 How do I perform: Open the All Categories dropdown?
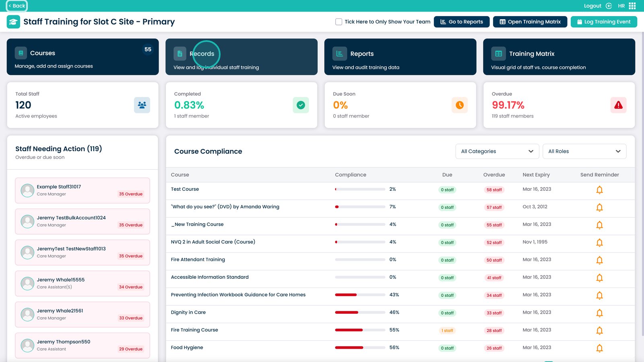pos(497,151)
